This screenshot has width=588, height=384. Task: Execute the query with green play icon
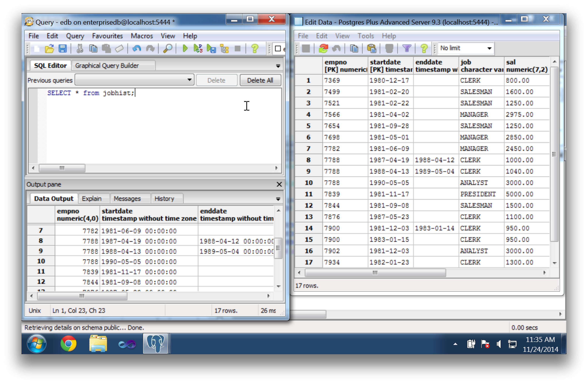[185, 48]
